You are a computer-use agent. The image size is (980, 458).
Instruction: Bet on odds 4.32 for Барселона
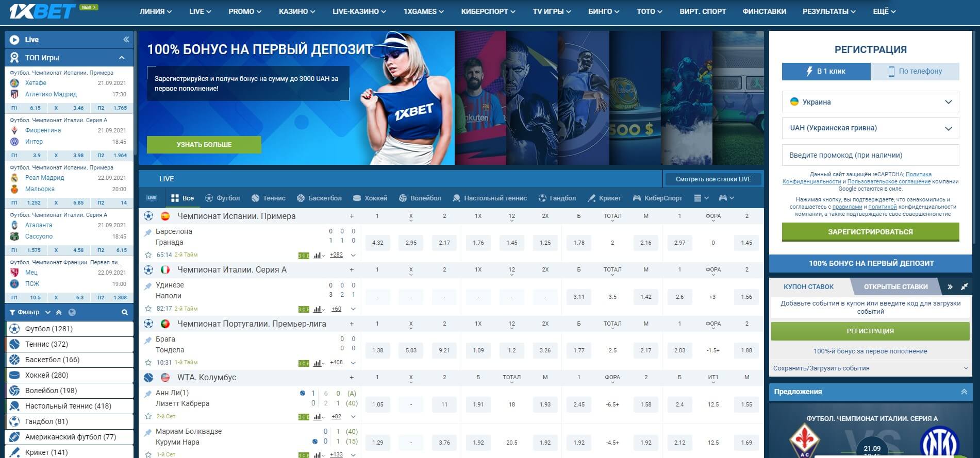tap(377, 243)
